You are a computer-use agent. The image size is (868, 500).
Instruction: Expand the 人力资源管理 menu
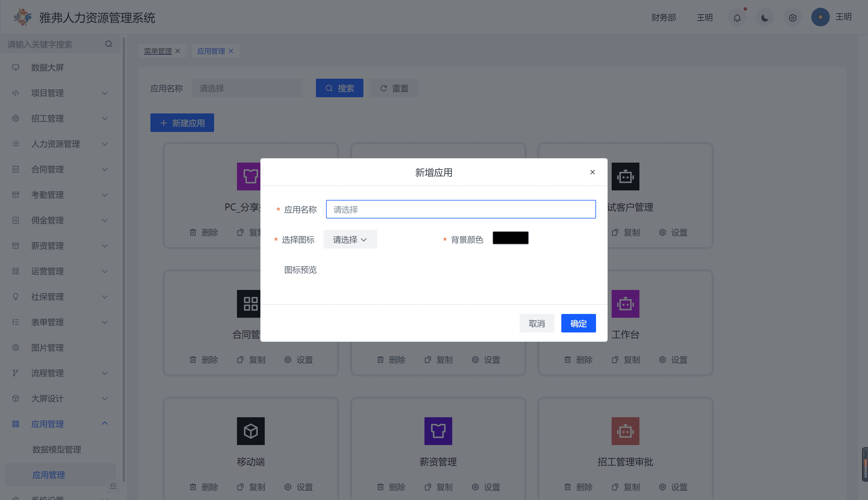click(60, 144)
